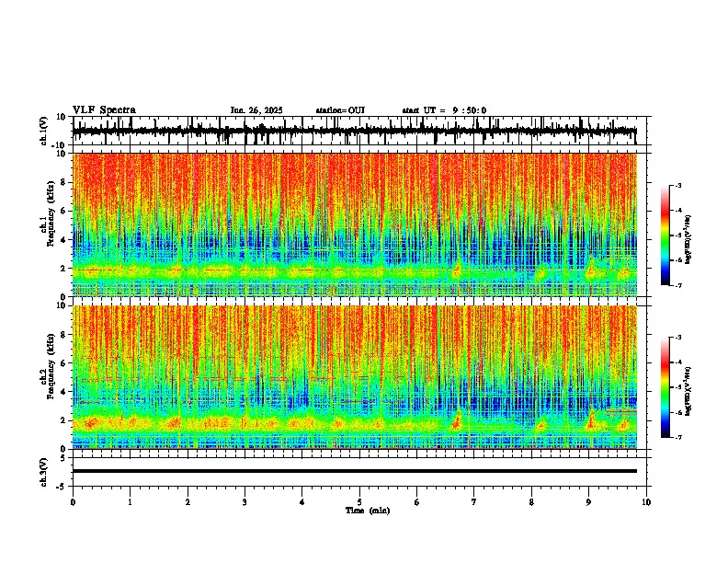
Task: Click the ch.2 color scale bar
Action: click(665, 387)
